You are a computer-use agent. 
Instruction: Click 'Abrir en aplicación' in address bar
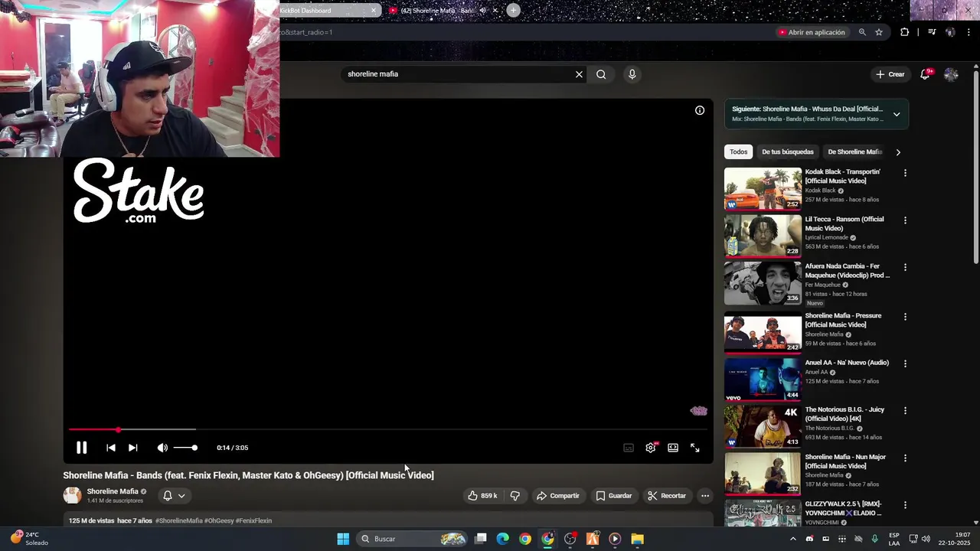pos(812,32)
